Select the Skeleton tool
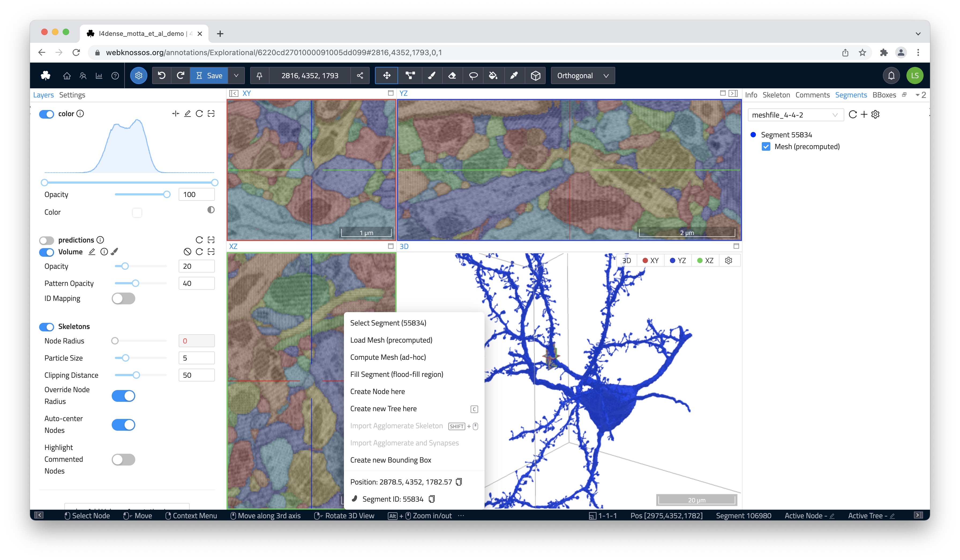 click(x=410, y=76)
